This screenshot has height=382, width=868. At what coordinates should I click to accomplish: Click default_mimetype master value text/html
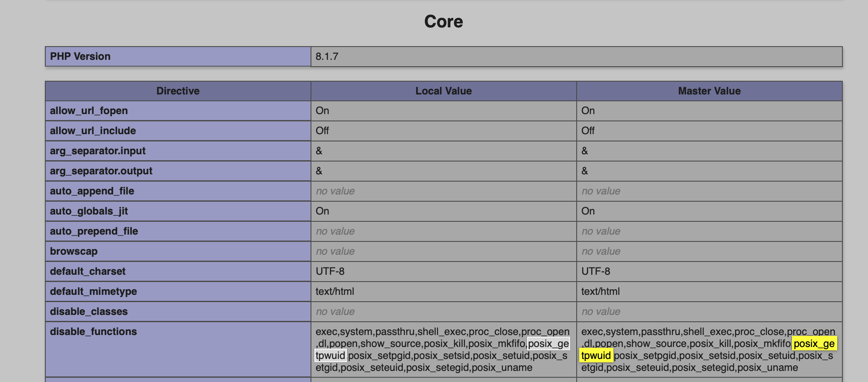601,291
